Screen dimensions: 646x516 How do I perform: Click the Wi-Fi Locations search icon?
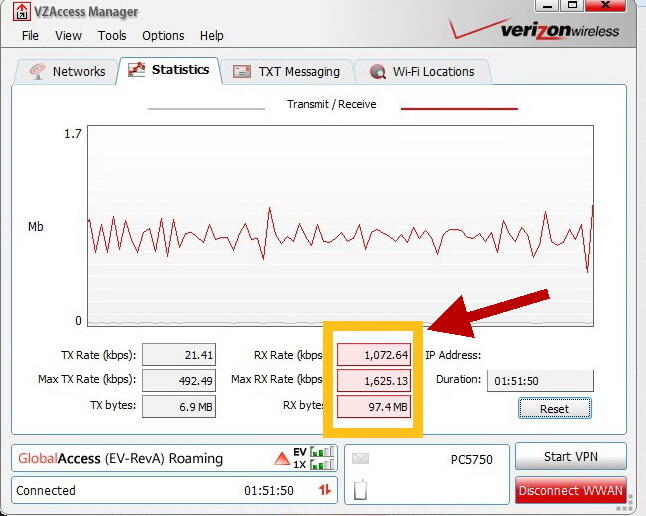377,72
